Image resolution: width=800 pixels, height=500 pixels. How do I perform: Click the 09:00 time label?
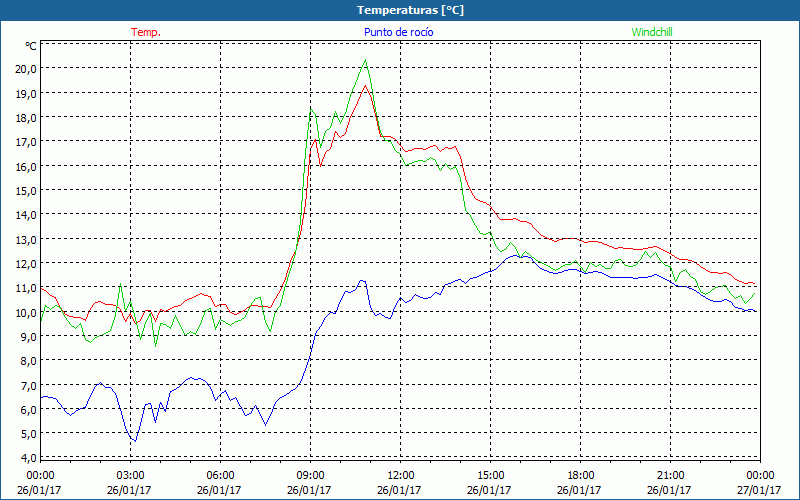310,475
